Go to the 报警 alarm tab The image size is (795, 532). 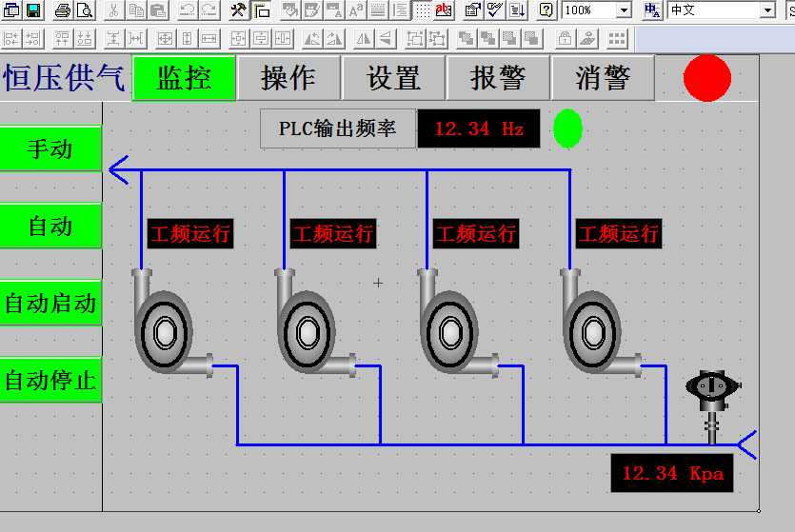(x=498, y=78)
